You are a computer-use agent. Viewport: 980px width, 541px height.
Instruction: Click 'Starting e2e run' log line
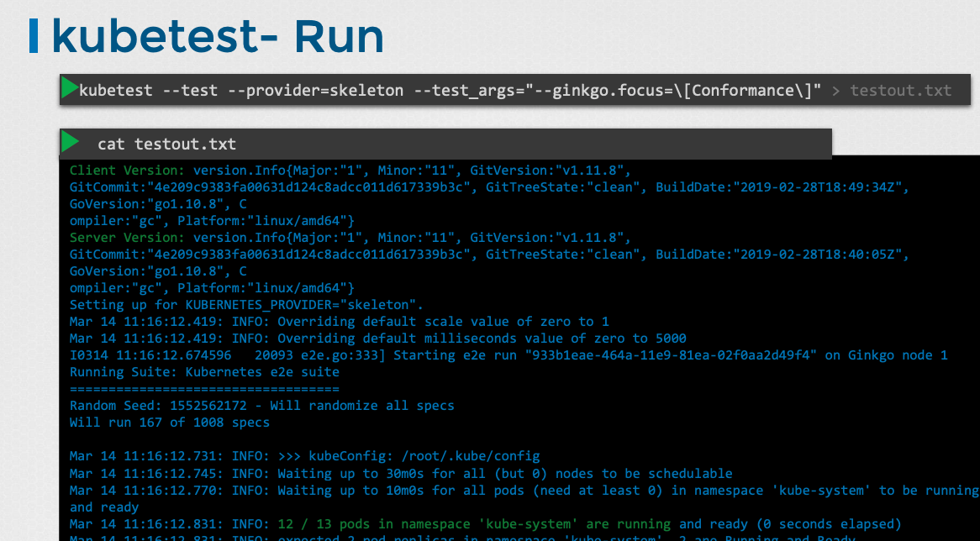[508, 355]
